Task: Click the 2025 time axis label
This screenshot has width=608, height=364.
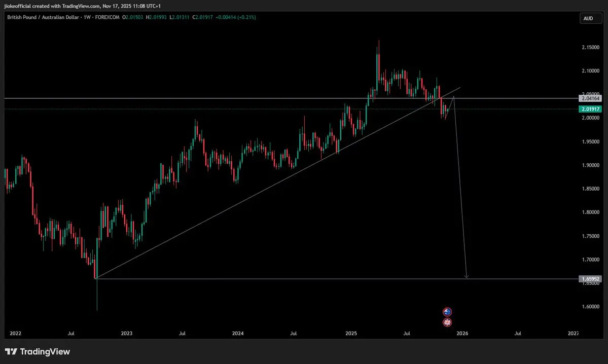Action: pos(351,334)
